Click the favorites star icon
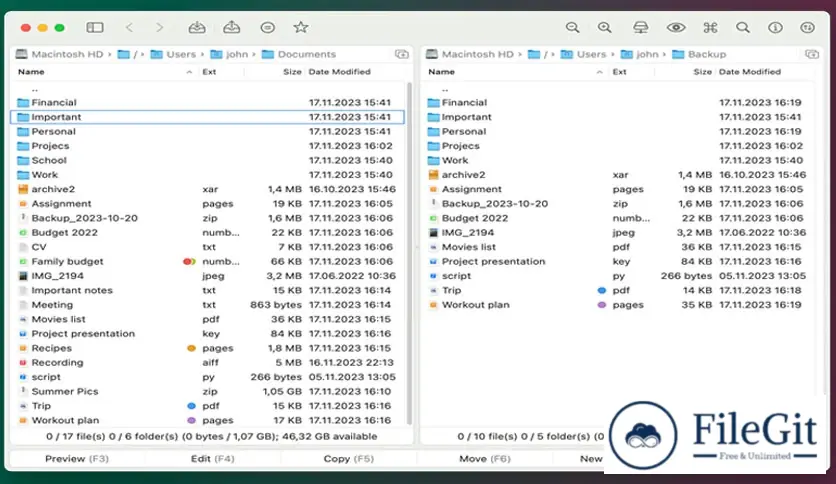The width and height of the screenshot is (836, 484). pyautogui.click(x=301, y=27)
